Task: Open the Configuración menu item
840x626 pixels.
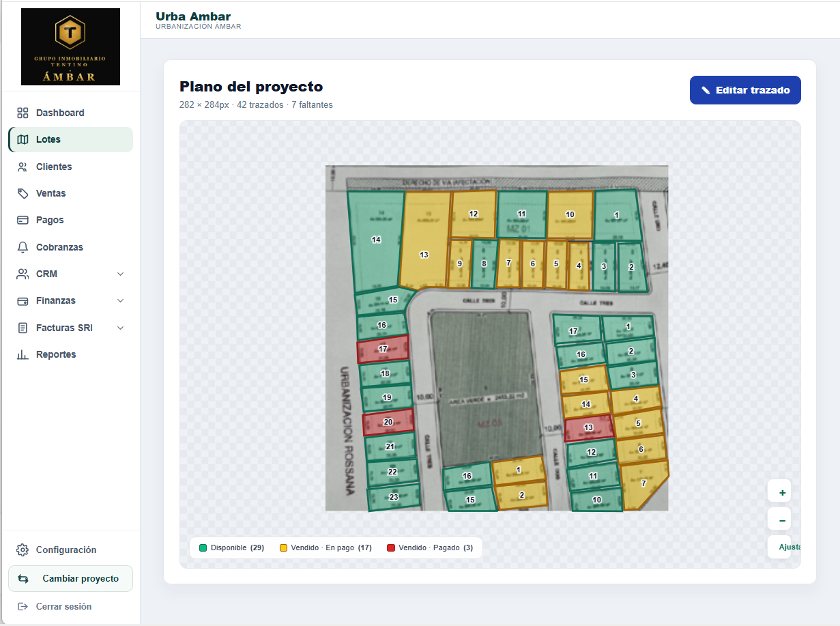Action: (70, 550)
